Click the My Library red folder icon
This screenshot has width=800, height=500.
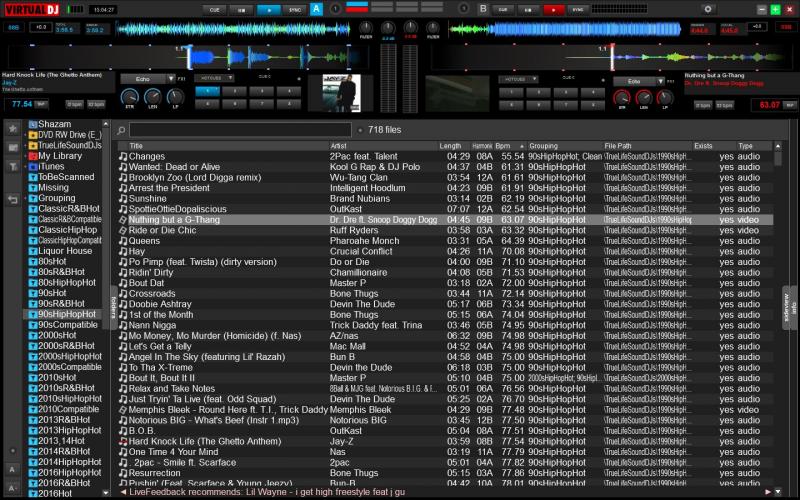tap(33, 156)
